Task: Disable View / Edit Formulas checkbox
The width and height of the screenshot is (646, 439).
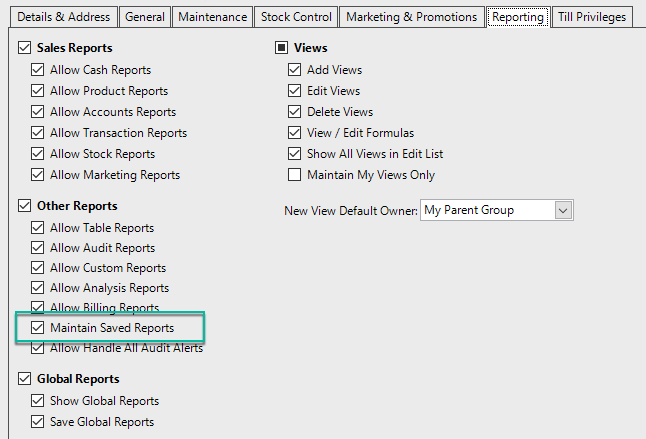Action: coord(294,133)
